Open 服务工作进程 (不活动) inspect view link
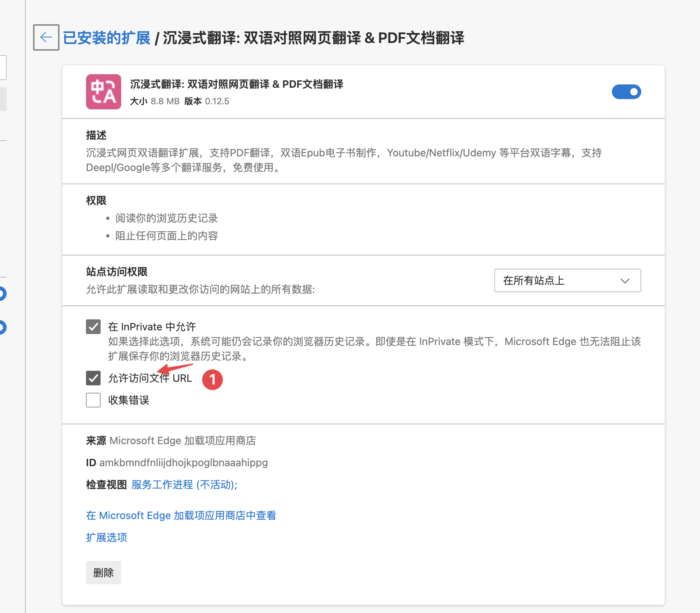 (184, 485)
